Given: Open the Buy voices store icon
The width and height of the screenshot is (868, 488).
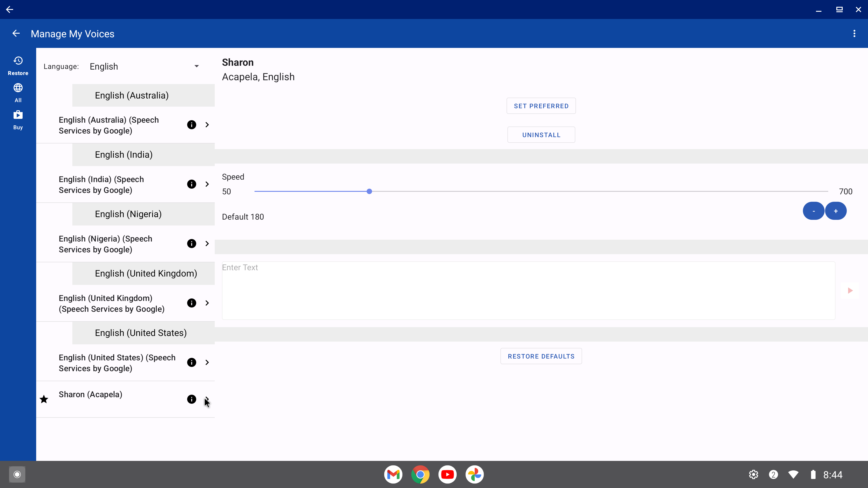Looking at the screenshot, I should tap(18, 115).
